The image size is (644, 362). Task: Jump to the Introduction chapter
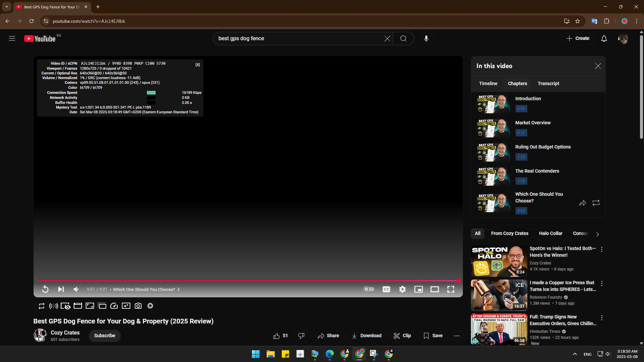click(x=538, y=104)
